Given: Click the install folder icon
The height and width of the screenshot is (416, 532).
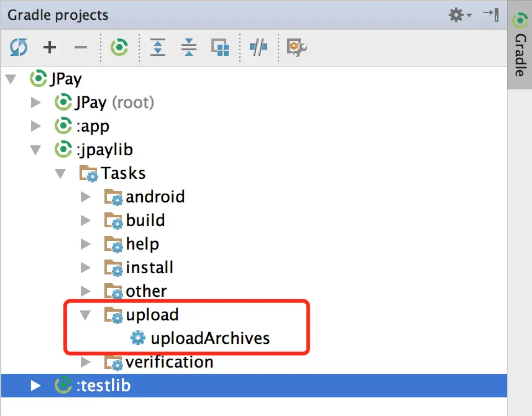Looking at the screenshot, I should pos(113,268).
